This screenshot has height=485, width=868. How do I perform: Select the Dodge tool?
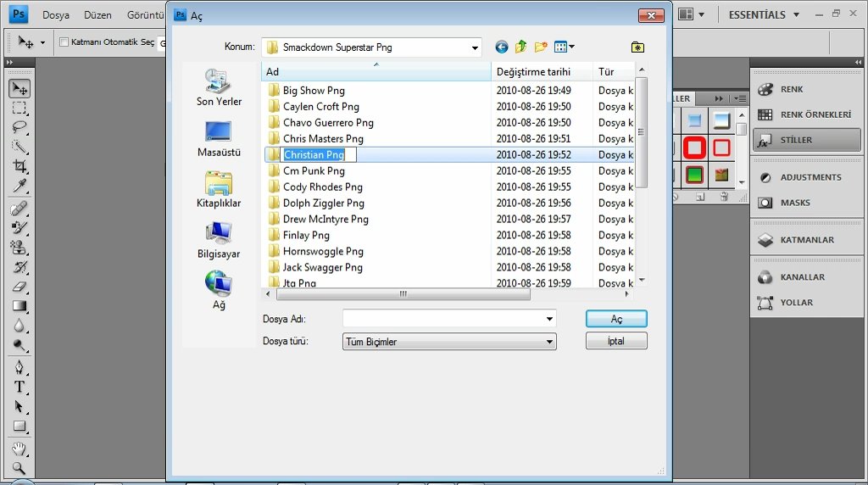[x=19, y=345]
